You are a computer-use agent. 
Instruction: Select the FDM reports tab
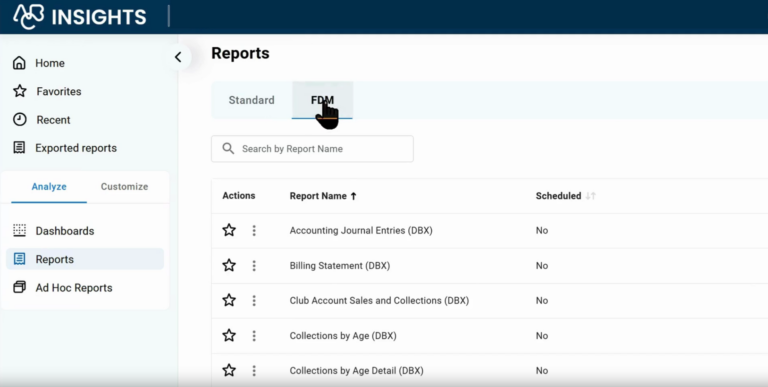coord(322,100)
